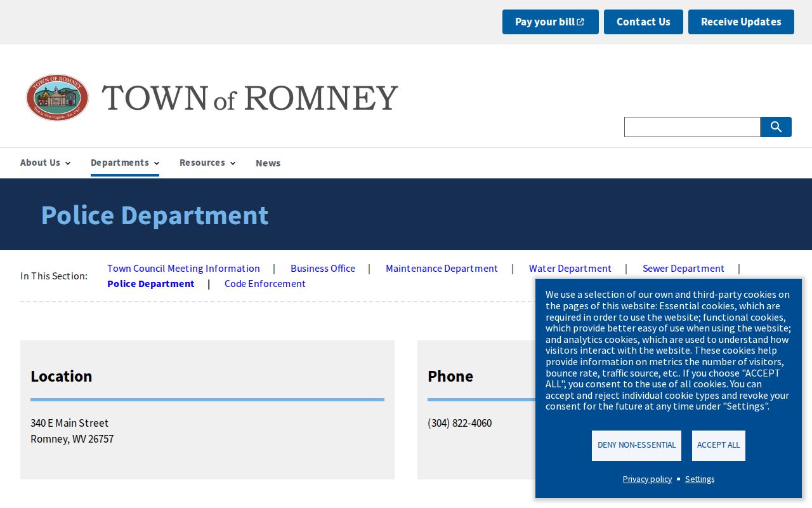Click the Contact Us button
The height and width of the screenshot is (508, 812).
(x=643, y=22)
